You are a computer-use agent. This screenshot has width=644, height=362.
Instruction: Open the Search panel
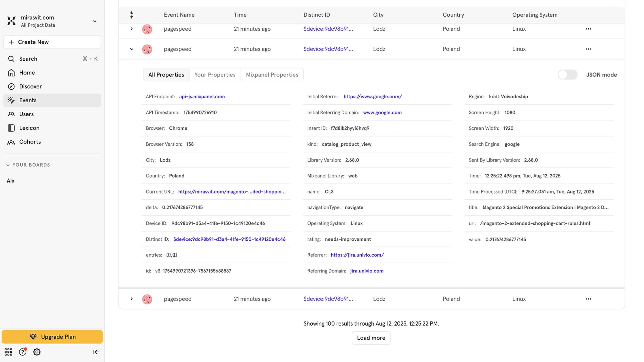point(28,59)
